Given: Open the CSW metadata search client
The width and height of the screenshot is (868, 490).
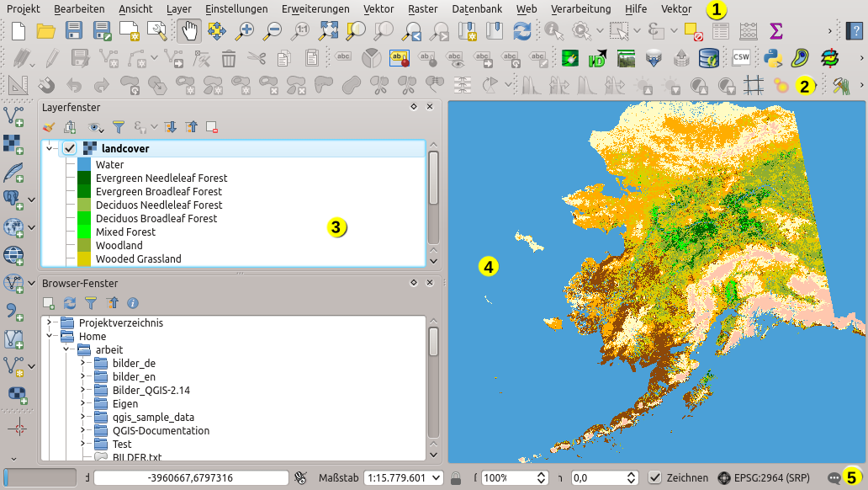Looking at the screenshot, I should pyautogui.click(x=741, y=58).
